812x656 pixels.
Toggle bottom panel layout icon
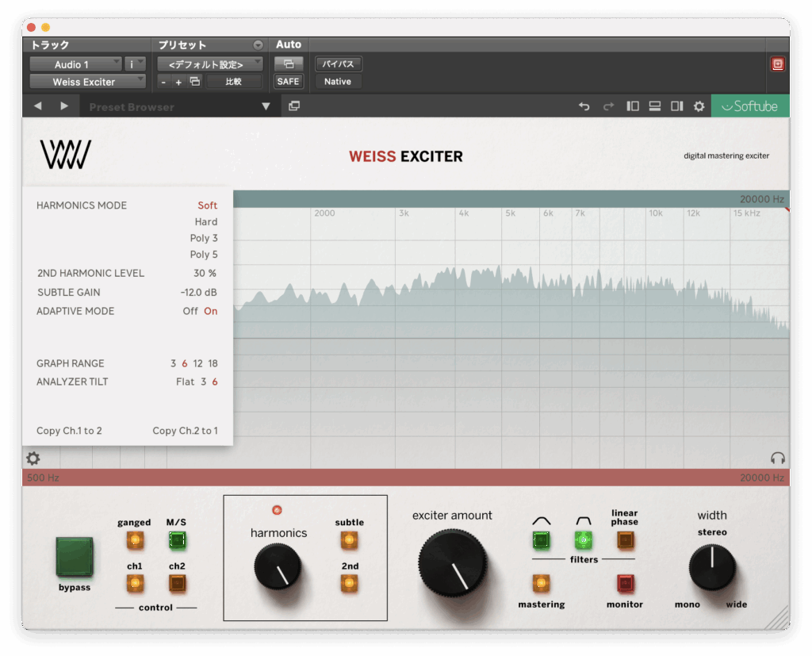(x=654, y=106)
